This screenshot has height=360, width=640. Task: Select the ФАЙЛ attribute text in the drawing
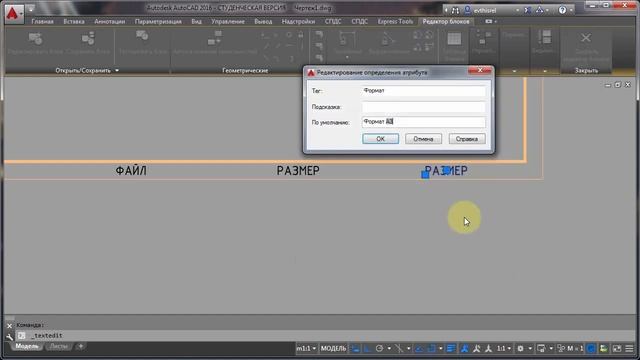point(131,171)
